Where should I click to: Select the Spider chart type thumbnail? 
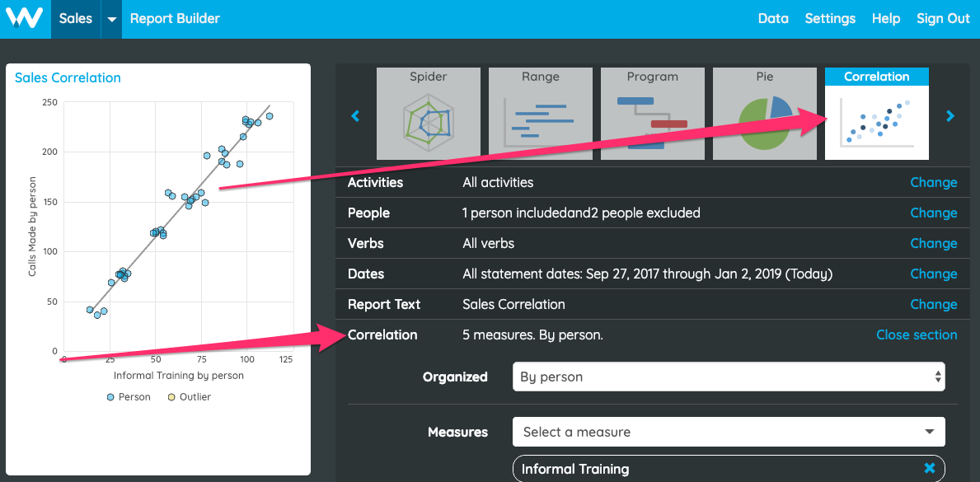429,114
